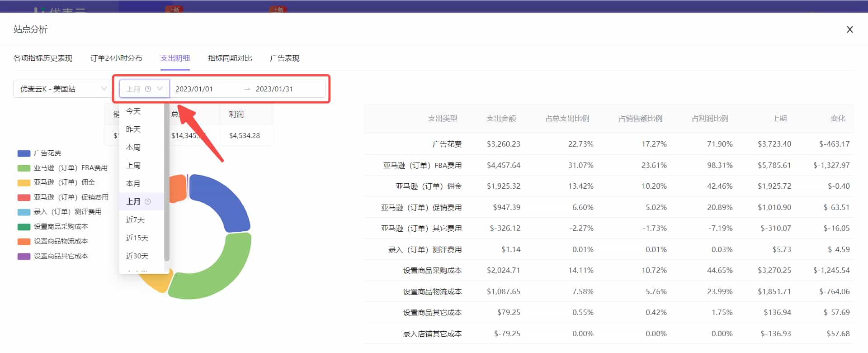Edit the start date 2023/01/01
Image resolution: width=868 pixels, height=353 pixels.
(194, 89)
